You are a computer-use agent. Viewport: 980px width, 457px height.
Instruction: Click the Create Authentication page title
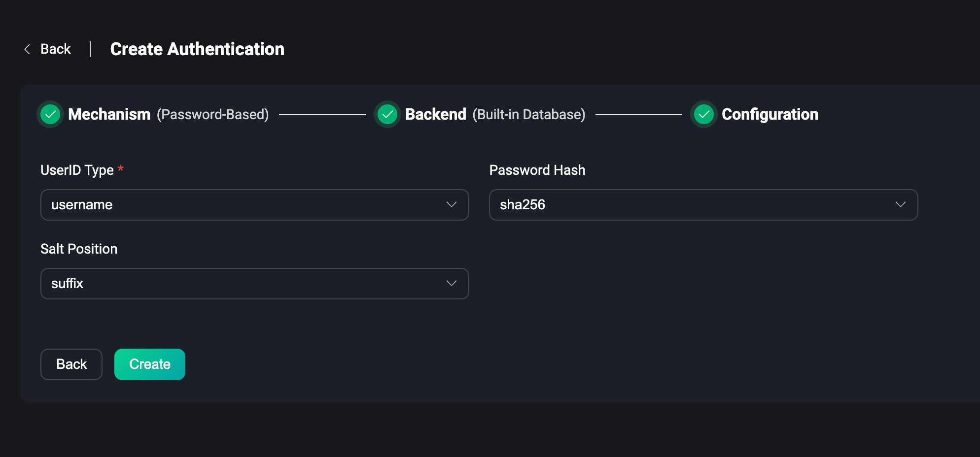pos(197,49)
